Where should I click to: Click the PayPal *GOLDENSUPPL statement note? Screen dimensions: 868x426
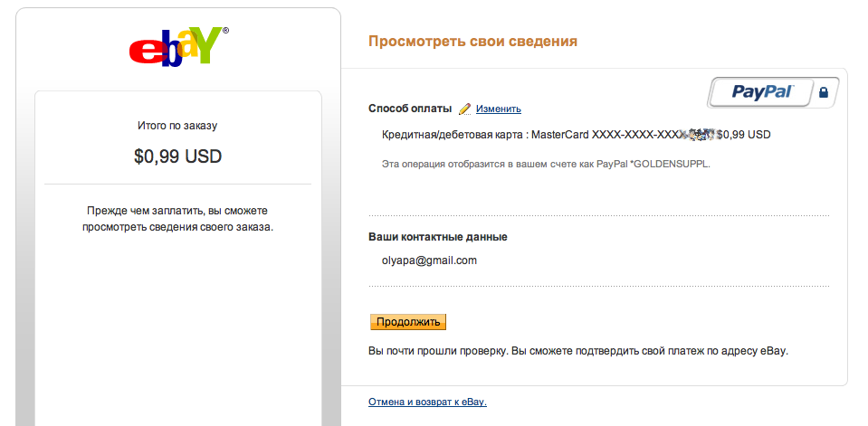point(547,164)
